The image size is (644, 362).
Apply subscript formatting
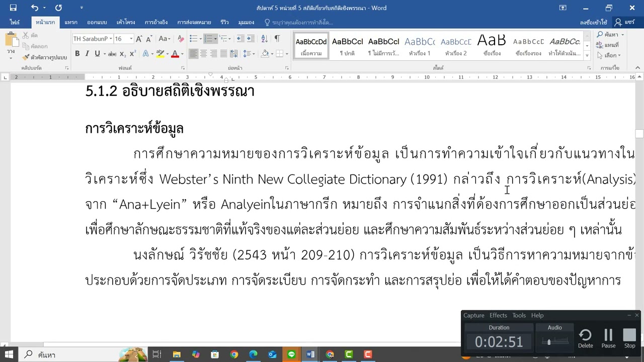124,54
